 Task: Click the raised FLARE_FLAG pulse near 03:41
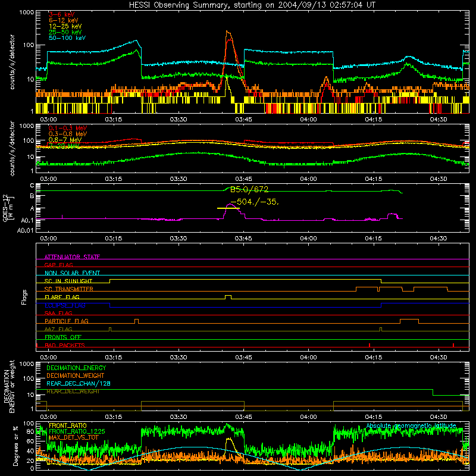(228, 297)
